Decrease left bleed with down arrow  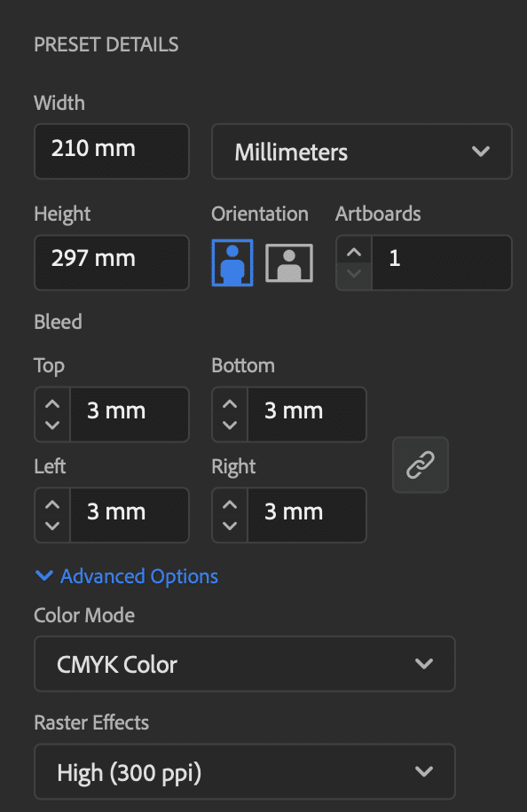point(52,527)
